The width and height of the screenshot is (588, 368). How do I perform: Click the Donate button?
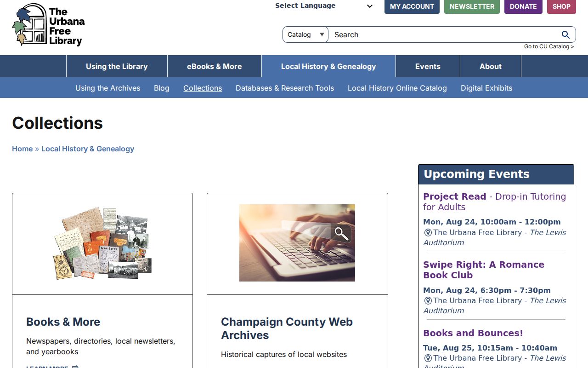523,6
